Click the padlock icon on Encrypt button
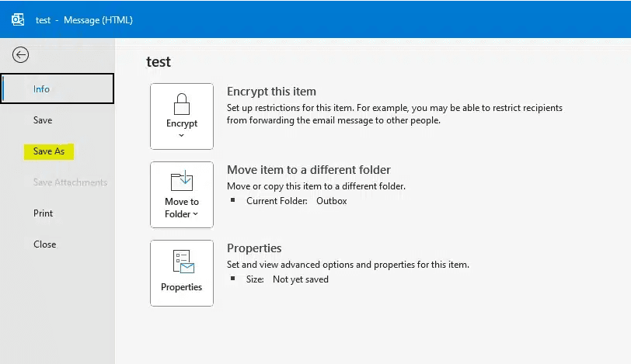Image resolution: width=631 pixels, height=364 pixels. 182,103
